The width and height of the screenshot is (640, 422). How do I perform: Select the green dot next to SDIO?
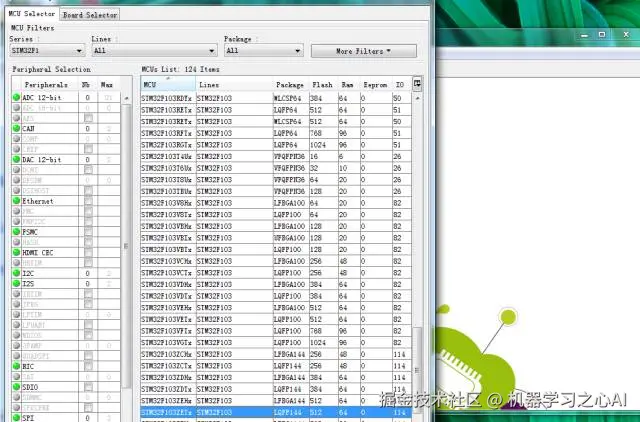tap(16, 387)
